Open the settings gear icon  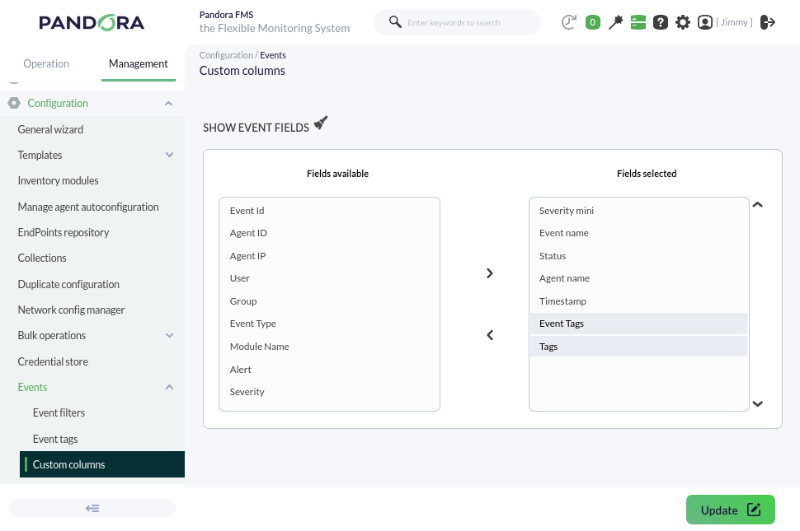[x=683, y=22]
